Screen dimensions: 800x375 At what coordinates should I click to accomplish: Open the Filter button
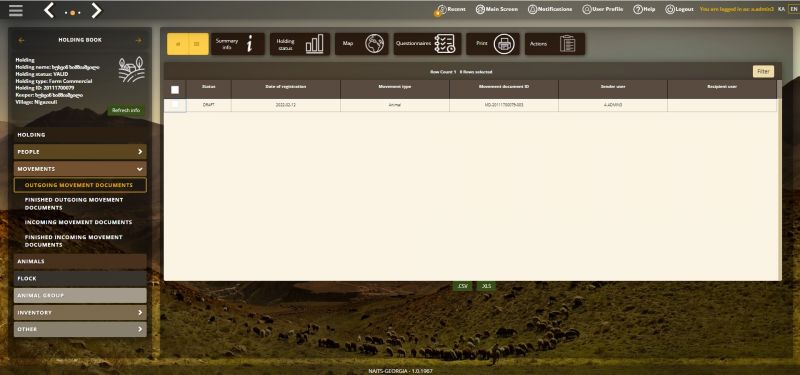click(763, 71)
